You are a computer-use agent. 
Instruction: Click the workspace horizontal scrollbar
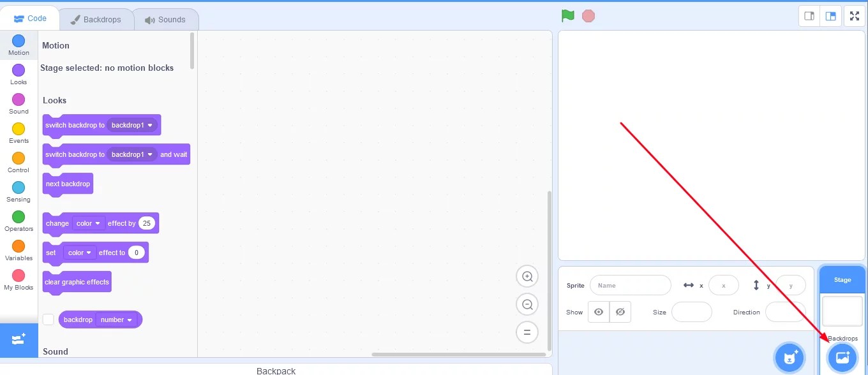[458, 354]
